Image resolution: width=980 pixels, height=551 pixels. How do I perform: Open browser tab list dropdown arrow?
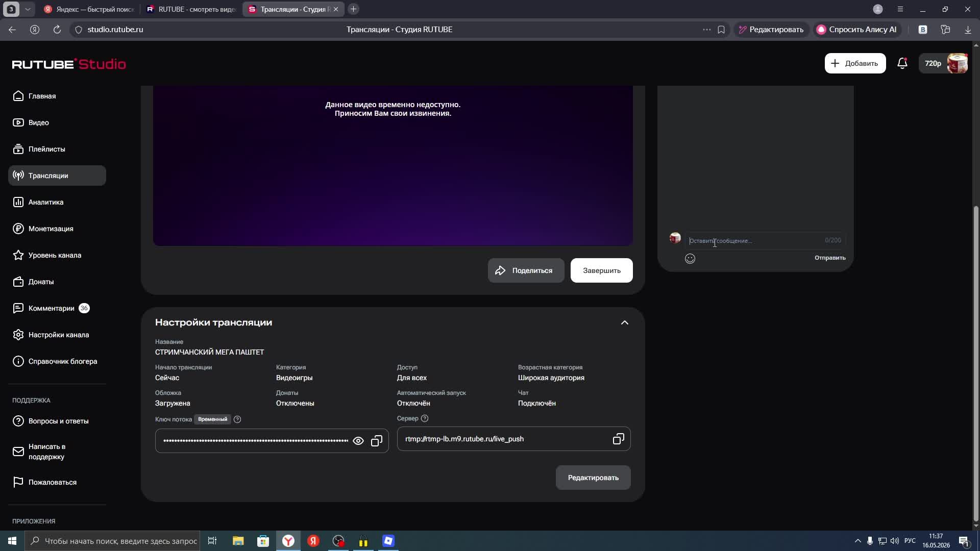(x=28, y=9)
